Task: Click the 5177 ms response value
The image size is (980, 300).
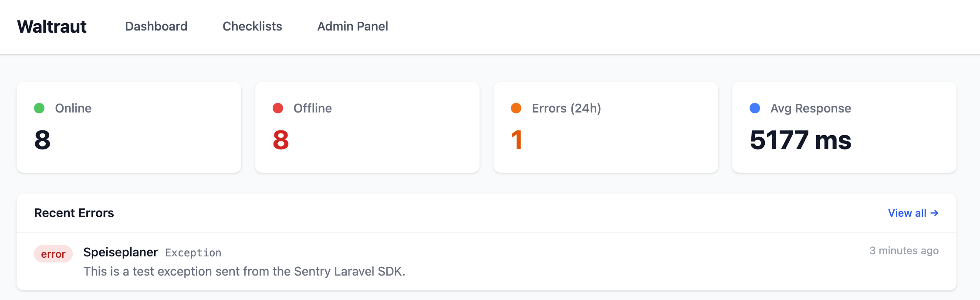Action: point(800,140)
